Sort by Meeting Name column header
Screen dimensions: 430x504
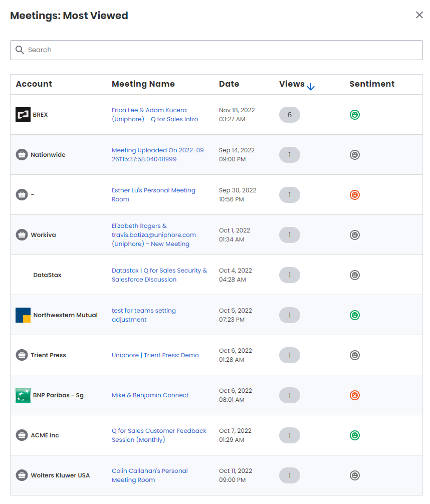pos(143,84)
